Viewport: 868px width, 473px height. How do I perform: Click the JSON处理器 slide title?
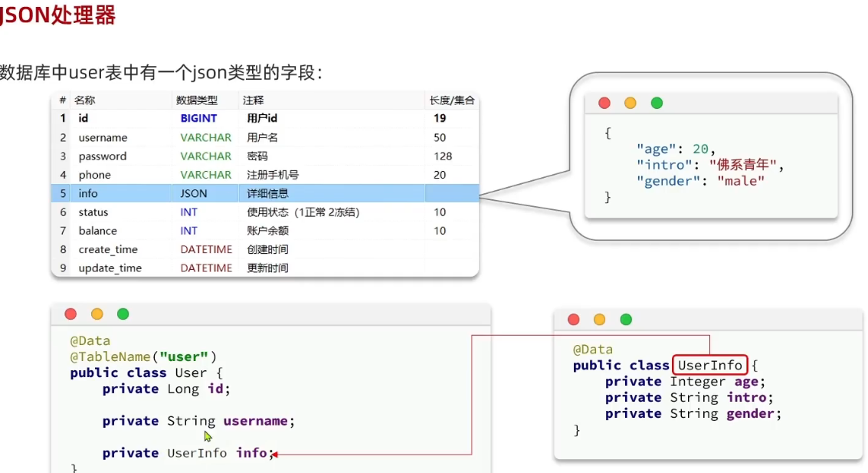tap(57, 15)
